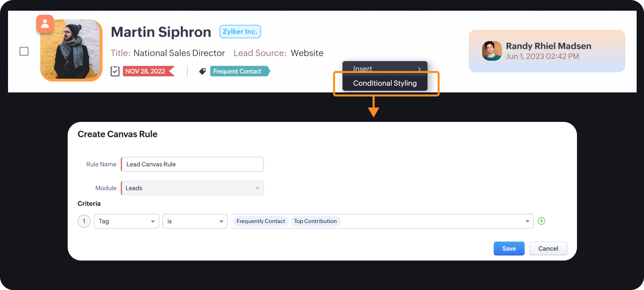Save the canvas rule
The image size is (644, 290).
pyautogui.click(x=509, y=248)
